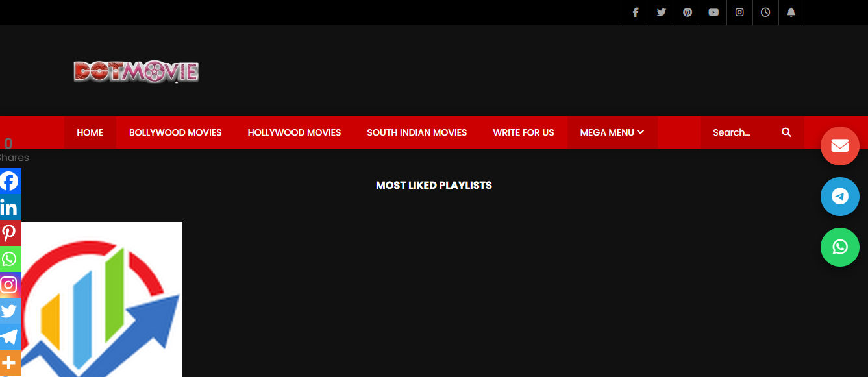
Task: Open more share options plus icon
Action: pyautogui.click(x=10, y=363)
